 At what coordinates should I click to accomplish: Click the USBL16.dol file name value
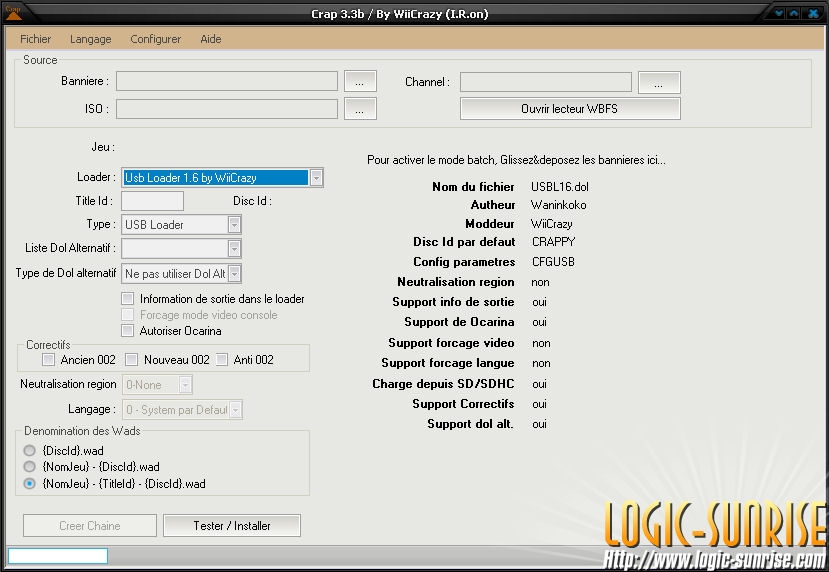click(x=560, y=187)
